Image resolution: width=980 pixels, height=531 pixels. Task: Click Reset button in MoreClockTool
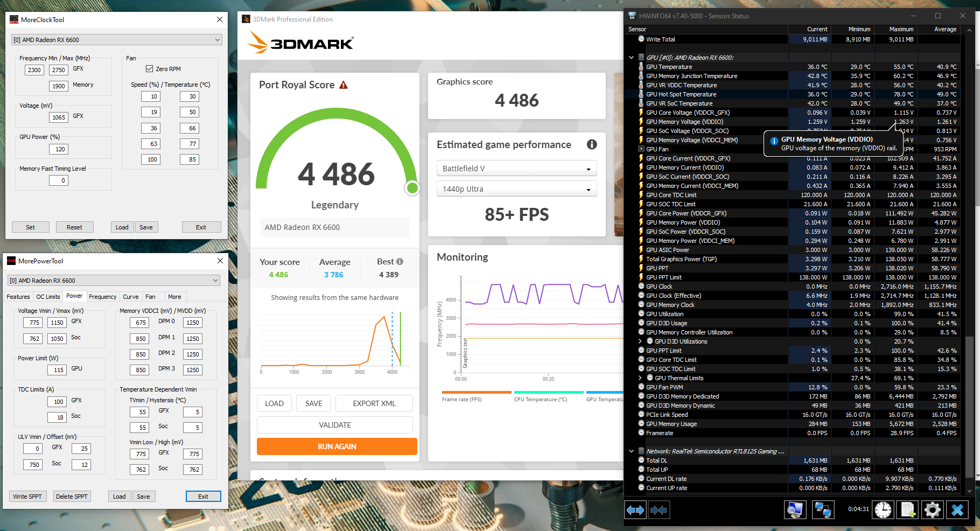75,227
